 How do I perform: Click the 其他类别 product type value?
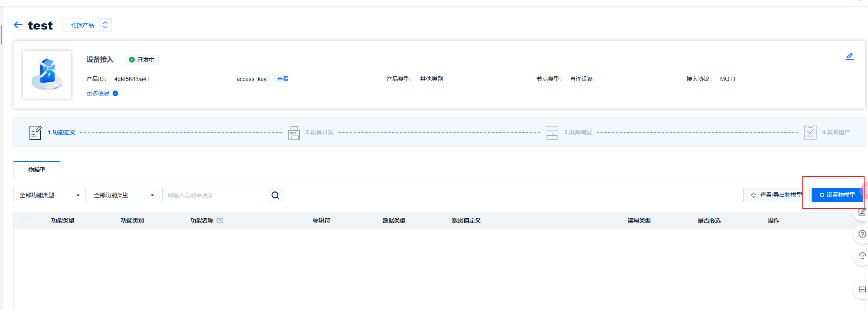point(431,79)
